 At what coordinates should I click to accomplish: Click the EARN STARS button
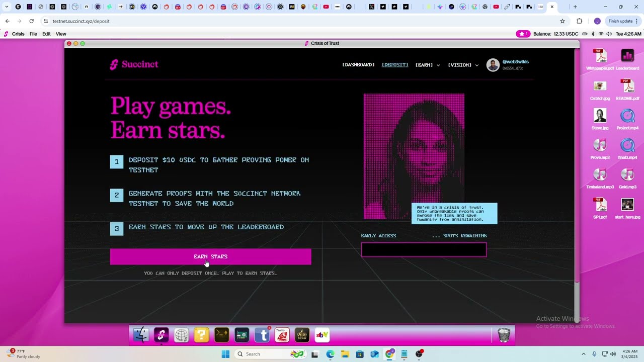point(210,256)
